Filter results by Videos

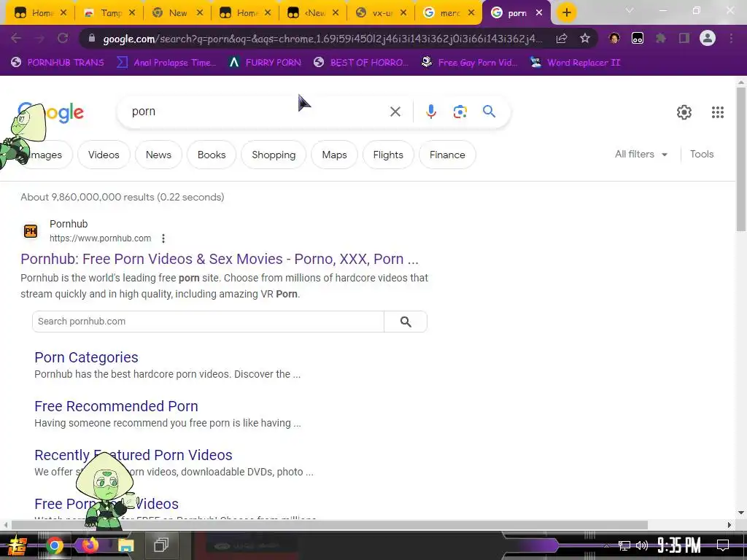coord(104,155)
